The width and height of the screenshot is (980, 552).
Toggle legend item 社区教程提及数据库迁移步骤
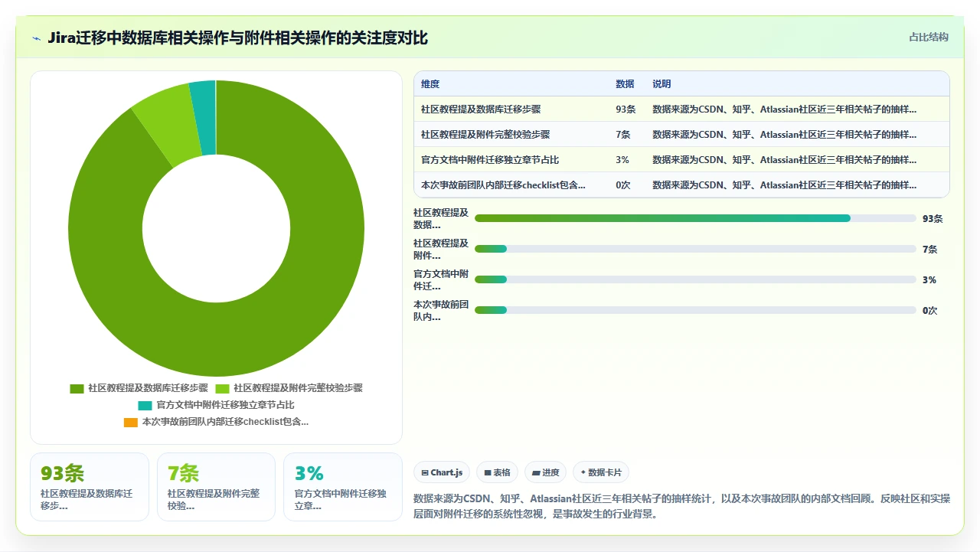[139, 388]
